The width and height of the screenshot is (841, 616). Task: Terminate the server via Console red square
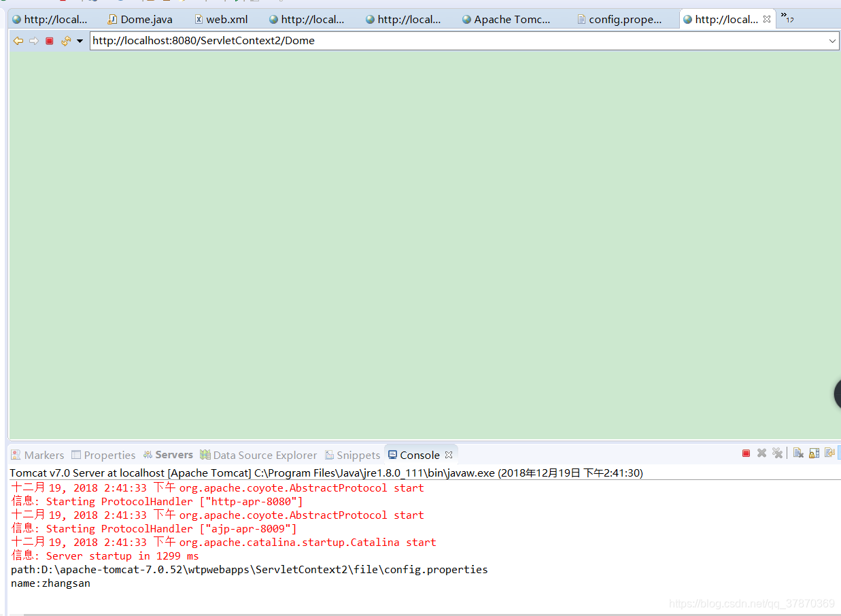(x=746, y=454)
